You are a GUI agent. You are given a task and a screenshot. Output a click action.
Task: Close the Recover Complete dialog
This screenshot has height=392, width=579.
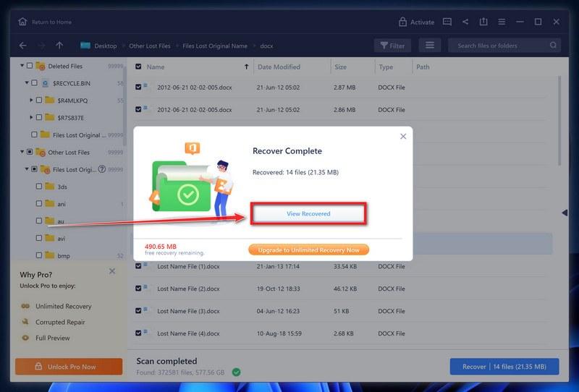403,136
